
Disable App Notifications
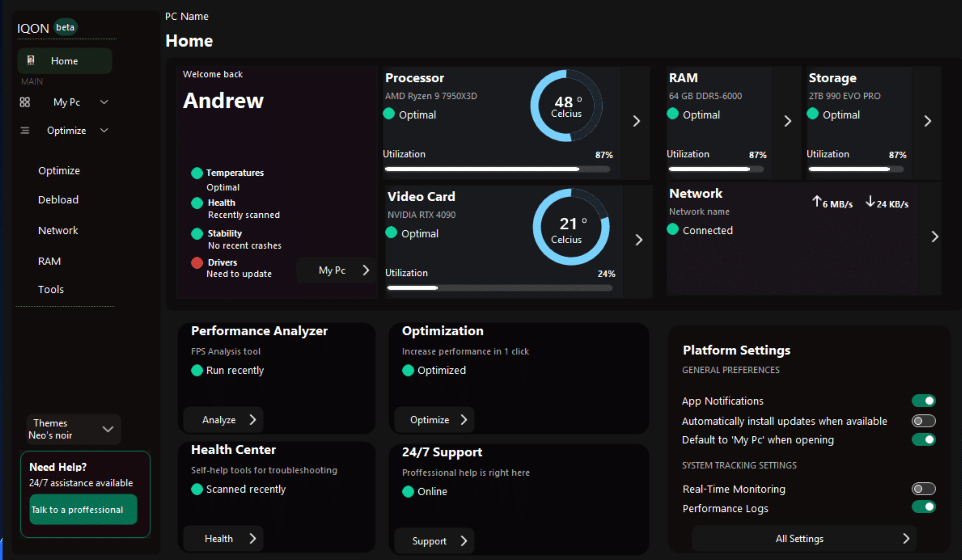924,401
